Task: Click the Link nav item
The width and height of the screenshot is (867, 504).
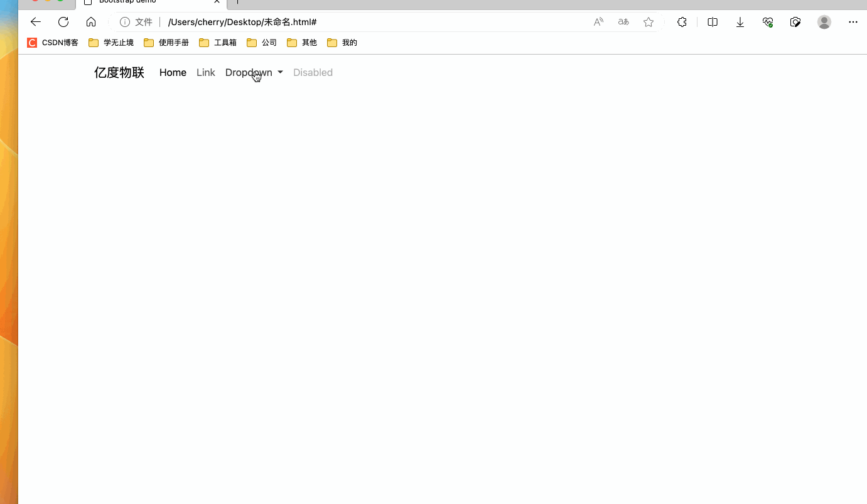Action: (x=206, y=73)
